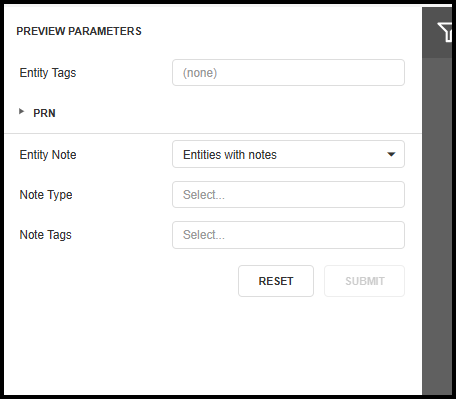
Task: Click the RESET button
Action: click(276, 281)
